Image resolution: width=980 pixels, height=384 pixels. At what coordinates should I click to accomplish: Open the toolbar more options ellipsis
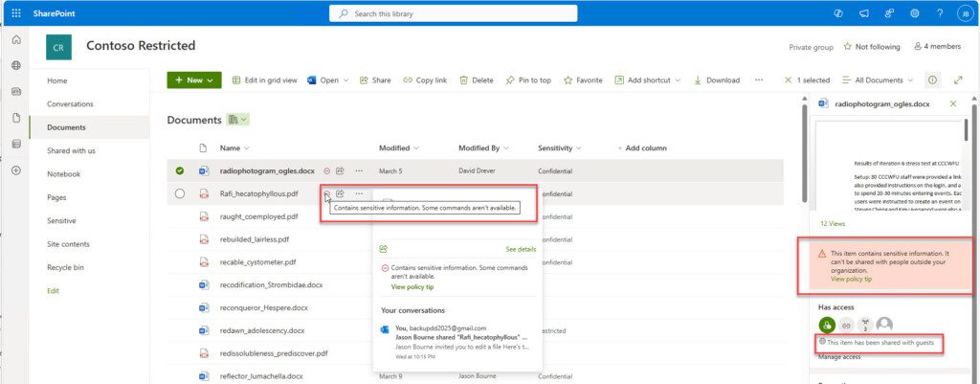[x=759, y=80]
